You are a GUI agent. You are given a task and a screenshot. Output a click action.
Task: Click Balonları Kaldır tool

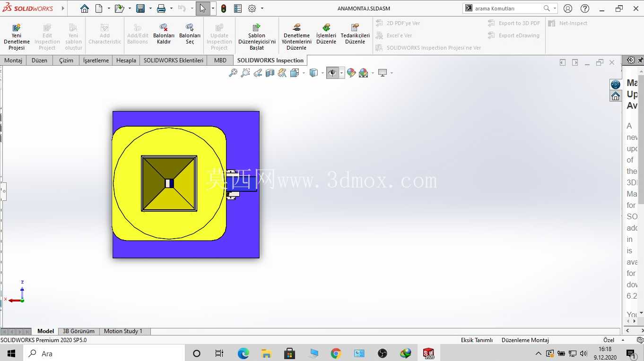tap(164, 34)
